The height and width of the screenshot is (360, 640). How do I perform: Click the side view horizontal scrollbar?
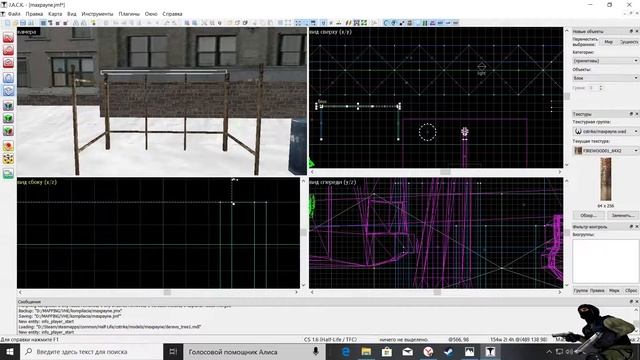(158, 292)
